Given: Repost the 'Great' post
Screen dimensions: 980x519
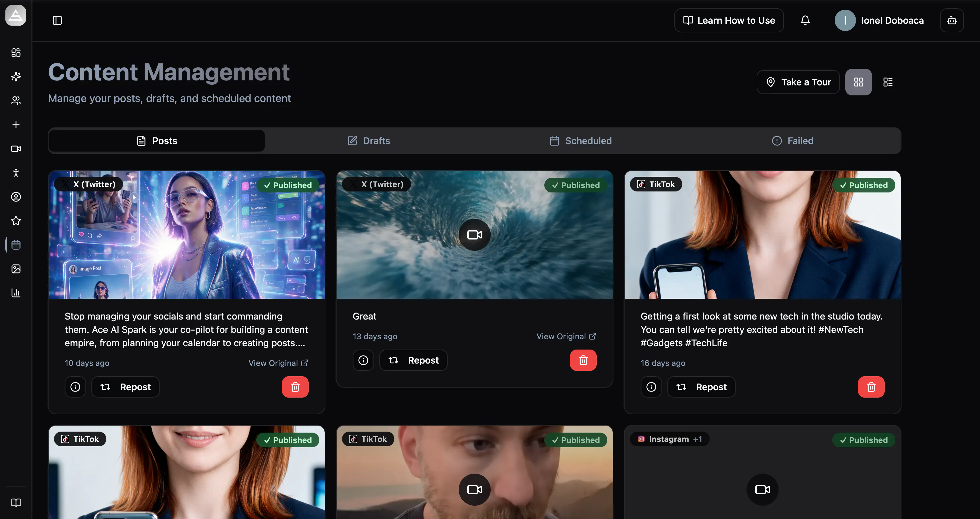Looking at the screenshot, I should pos(413,360).
